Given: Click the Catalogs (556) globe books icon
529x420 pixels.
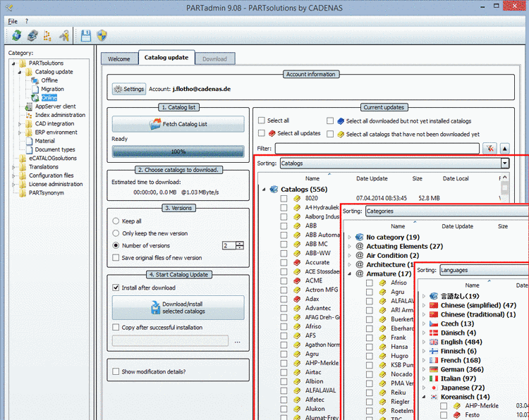Looking at the screenshot, I should (x=274, y=190).
